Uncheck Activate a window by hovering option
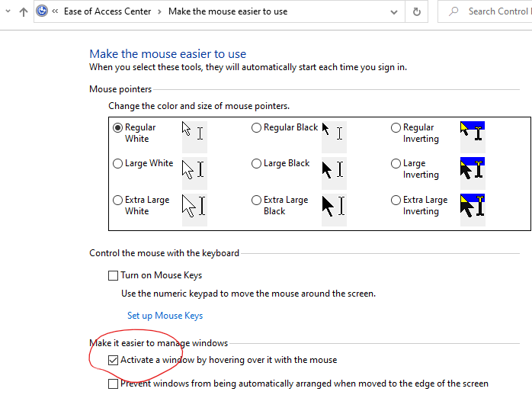532x398 pixels. pyautogui.click(x=114, y=360)
